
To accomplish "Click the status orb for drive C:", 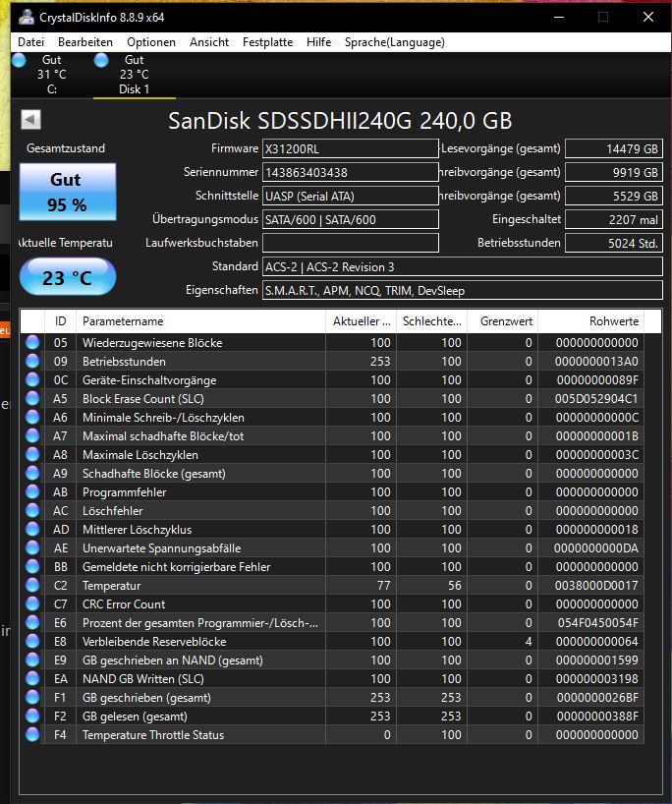I will pyautogui.click(x=19, y=60).
